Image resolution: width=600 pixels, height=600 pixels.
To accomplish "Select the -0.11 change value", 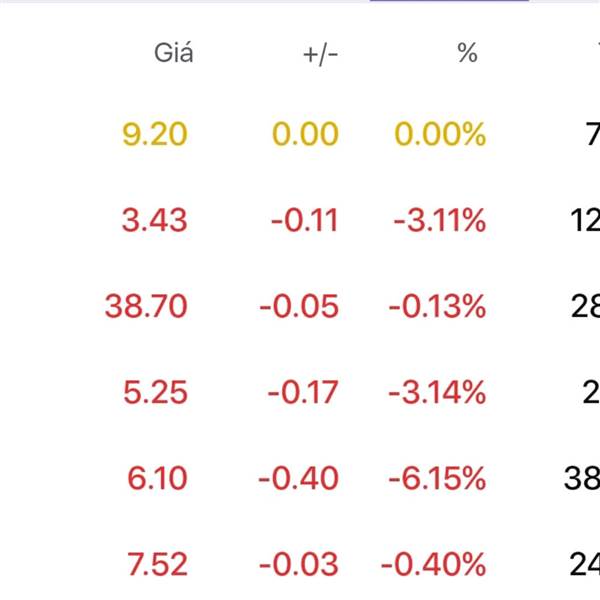I will 305,220.
